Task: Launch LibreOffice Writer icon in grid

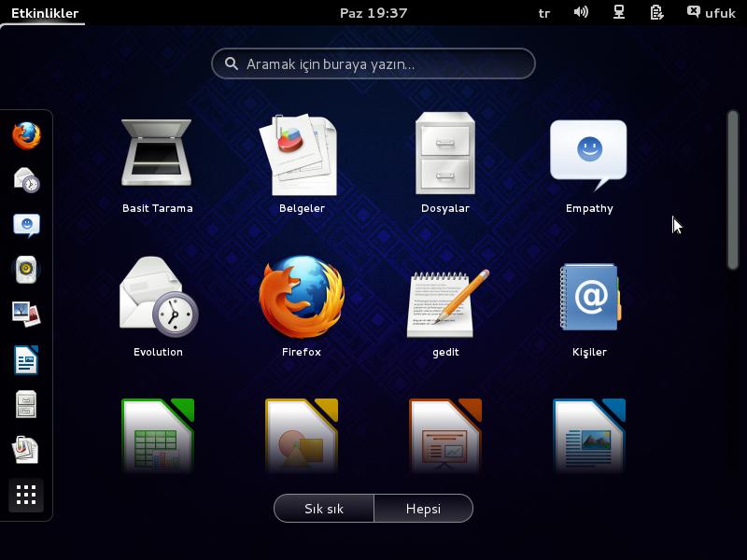Action: tap(589, 435)
